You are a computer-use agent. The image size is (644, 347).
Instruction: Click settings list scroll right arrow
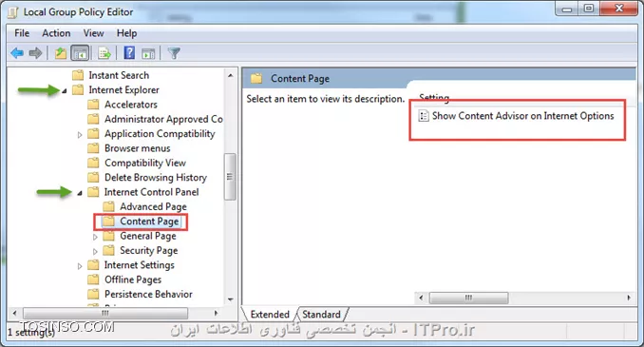(629, 298)
